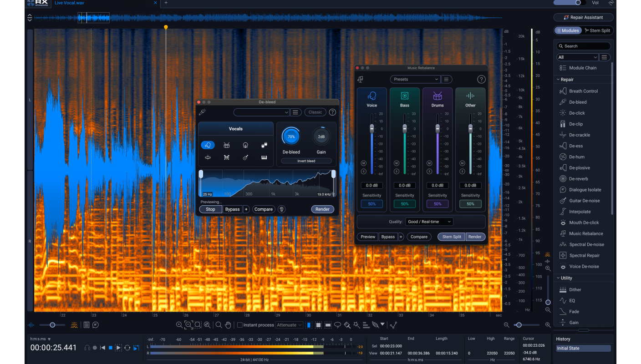Click the headphones icon in transport controls
The width and height of the screenshot is (641, 364).
click(87, 348)
